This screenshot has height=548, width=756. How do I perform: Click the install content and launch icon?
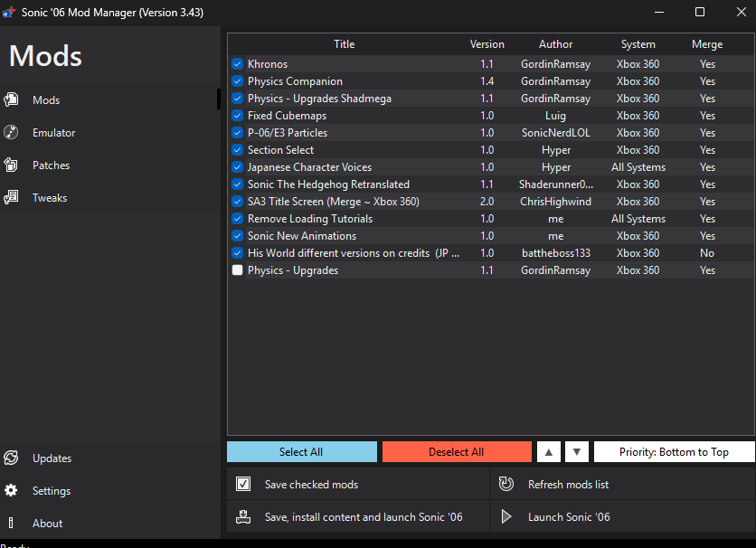pos(243,516)
